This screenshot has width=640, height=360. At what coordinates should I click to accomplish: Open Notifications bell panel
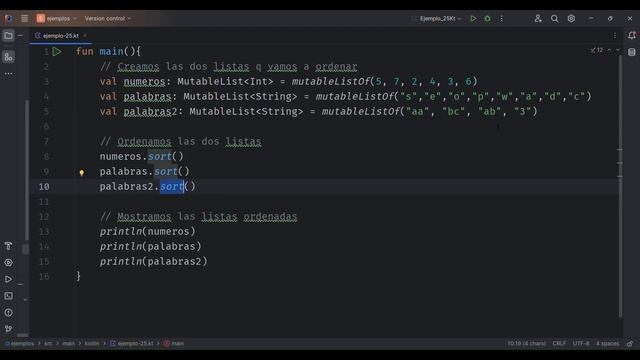(631, 36)
